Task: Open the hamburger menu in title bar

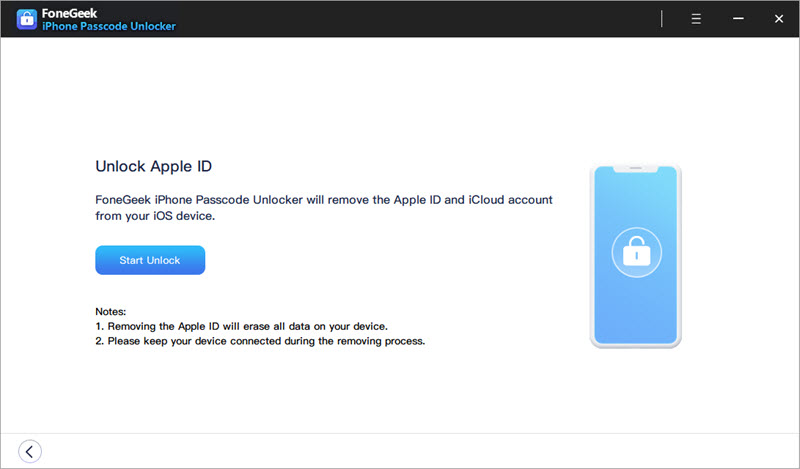Action: click(696, 19)
